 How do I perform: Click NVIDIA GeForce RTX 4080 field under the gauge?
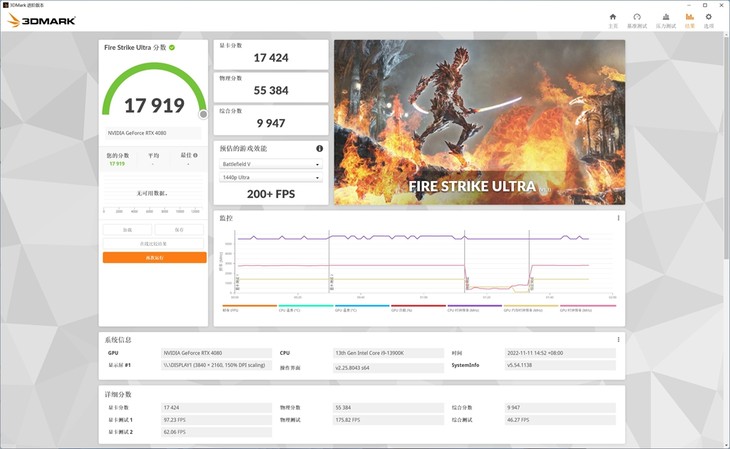coord(154,133)
